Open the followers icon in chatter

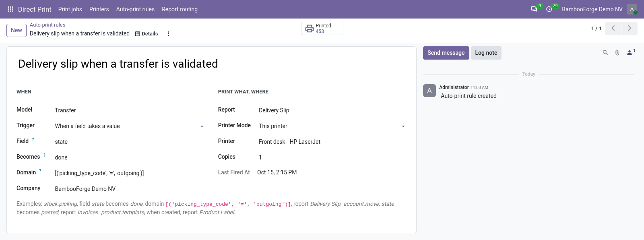[630, 52]
